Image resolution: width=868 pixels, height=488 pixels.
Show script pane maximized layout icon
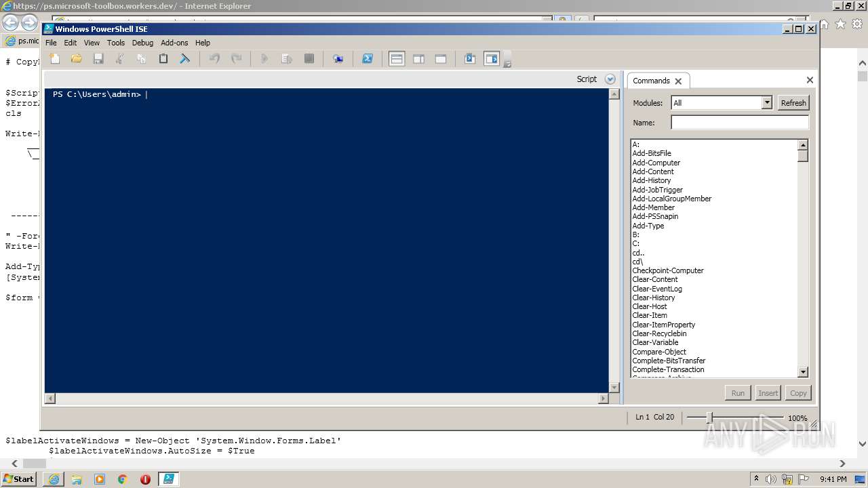[441, 59]
